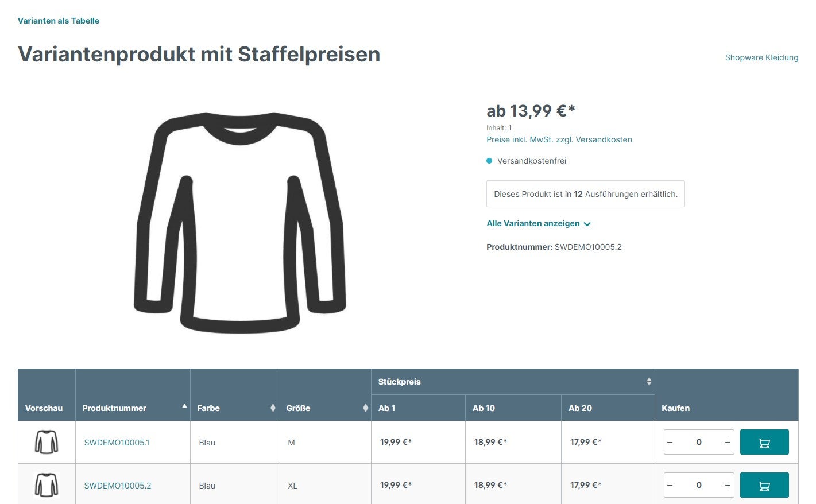The width and height of the screenshot is (816, 504).
Task: Expand Alle Varianten anzeigen
Action: click(x=539, y=223)
